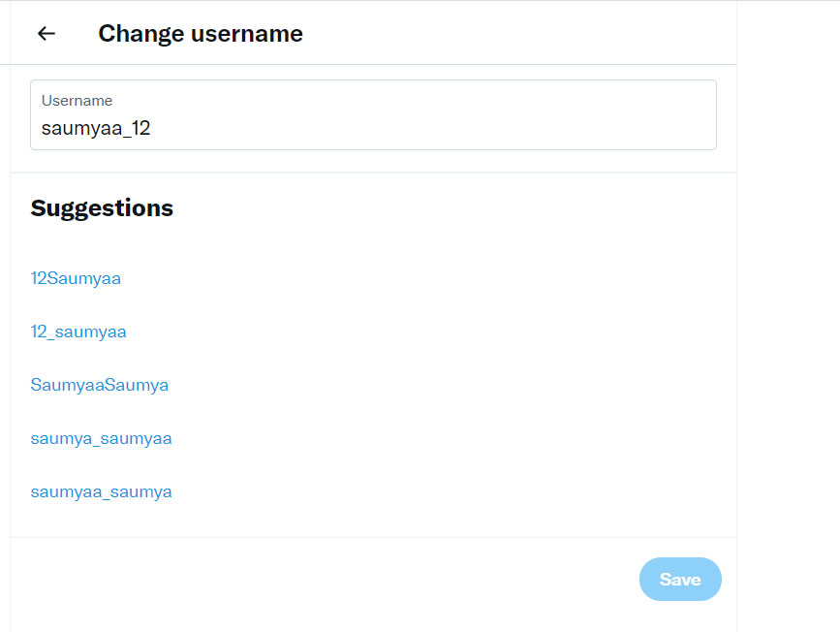Return to settings via the back arrow
The width and height of the screenshot is (840, 632).
point(46,33)
